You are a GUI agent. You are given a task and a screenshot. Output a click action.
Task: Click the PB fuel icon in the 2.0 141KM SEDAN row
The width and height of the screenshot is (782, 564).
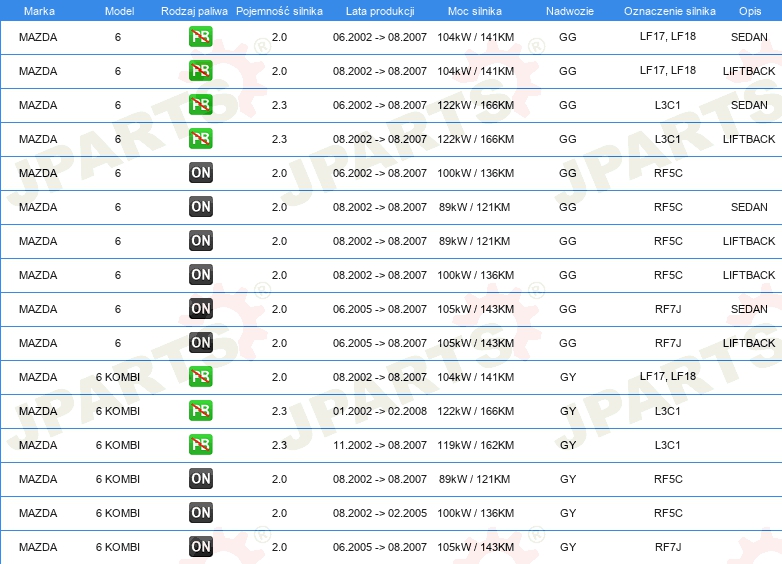tap(200, 37)
